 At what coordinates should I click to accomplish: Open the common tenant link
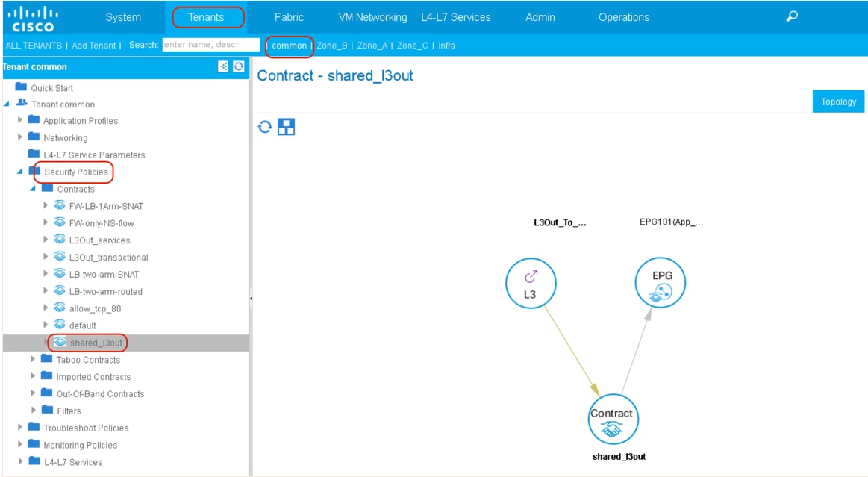[289, 46]
